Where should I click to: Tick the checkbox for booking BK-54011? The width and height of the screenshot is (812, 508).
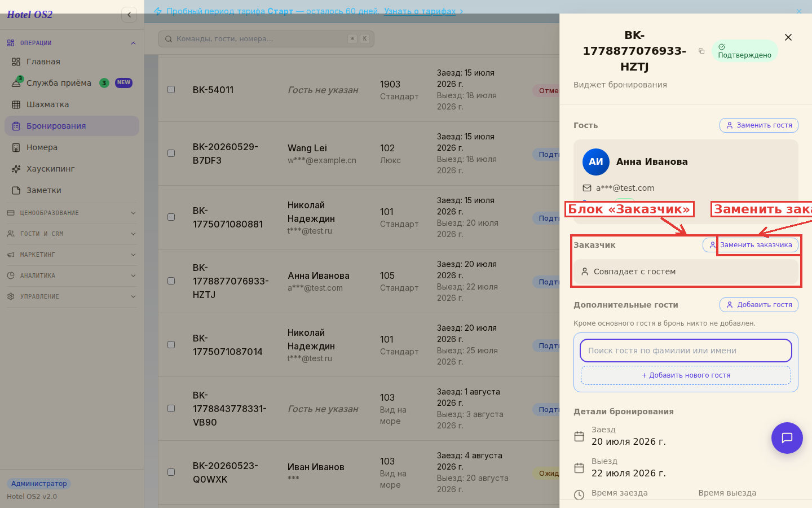[171, 90]
